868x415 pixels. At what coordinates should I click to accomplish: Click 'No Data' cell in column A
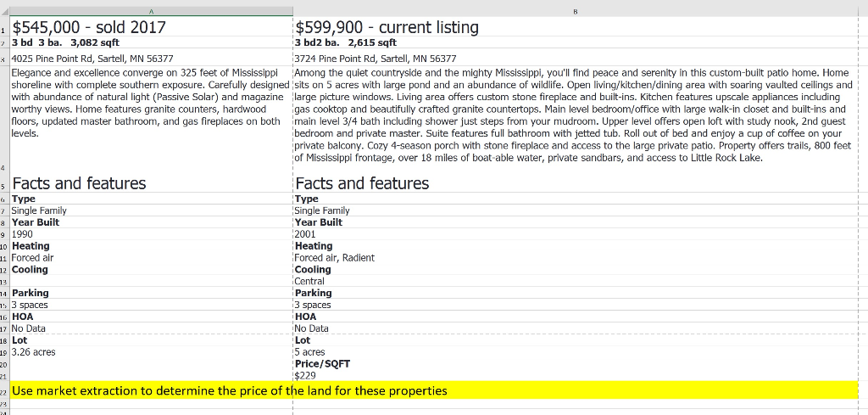coord(151,328)
